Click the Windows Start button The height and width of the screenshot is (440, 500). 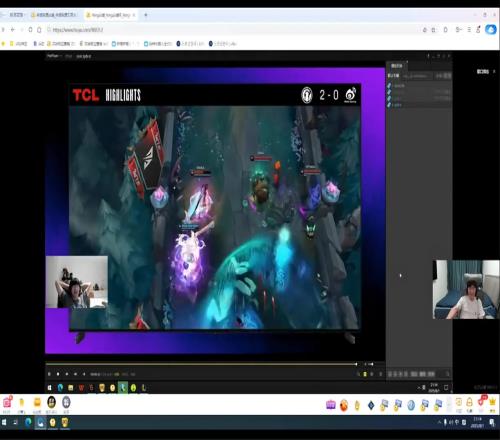point(4,422)
